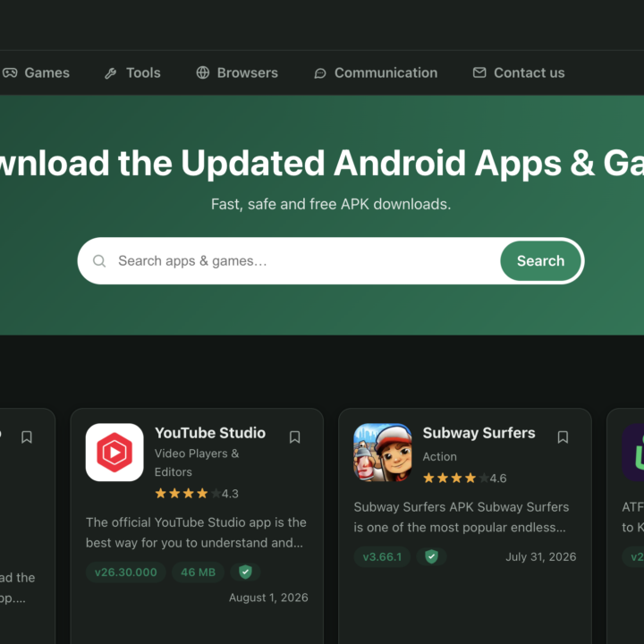Toggle the bookmark on the leftmost partial card
Screen dimensions: 644x644
click(x=27, y=437)
